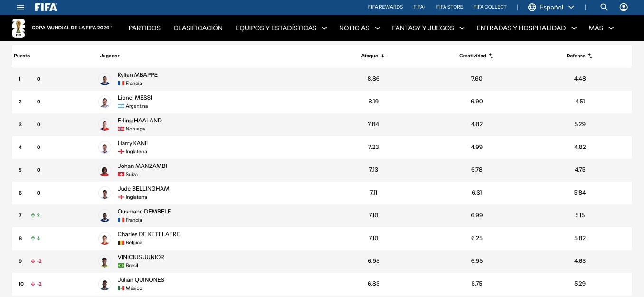
Task: Expand the Noticias menu
Action: click(x=360, y=28)
